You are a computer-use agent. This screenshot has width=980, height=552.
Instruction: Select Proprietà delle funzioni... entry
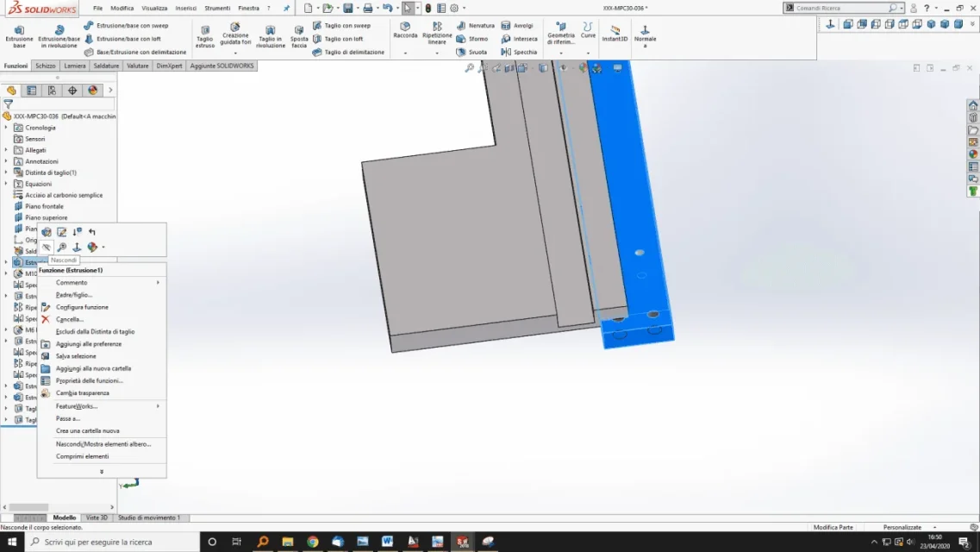tap(89, 380)
